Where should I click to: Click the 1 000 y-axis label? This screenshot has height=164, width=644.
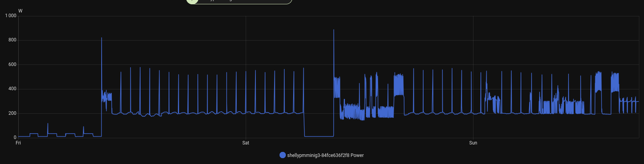[x=11, y=16]
